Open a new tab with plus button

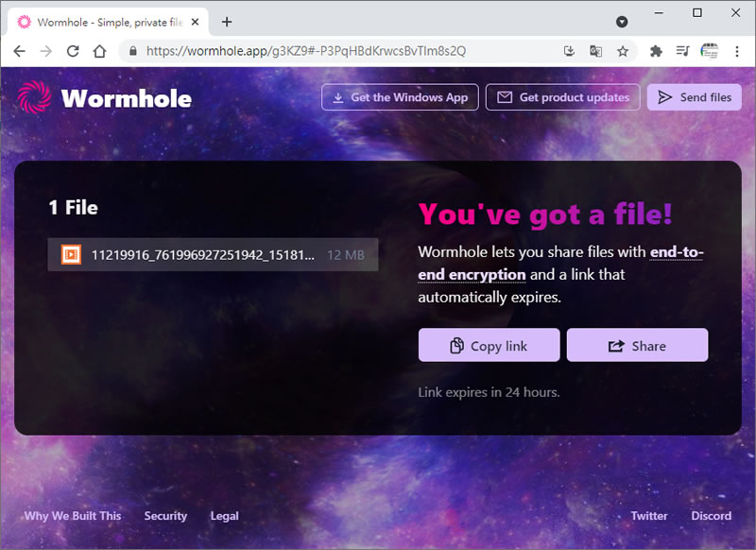point(227,22)
